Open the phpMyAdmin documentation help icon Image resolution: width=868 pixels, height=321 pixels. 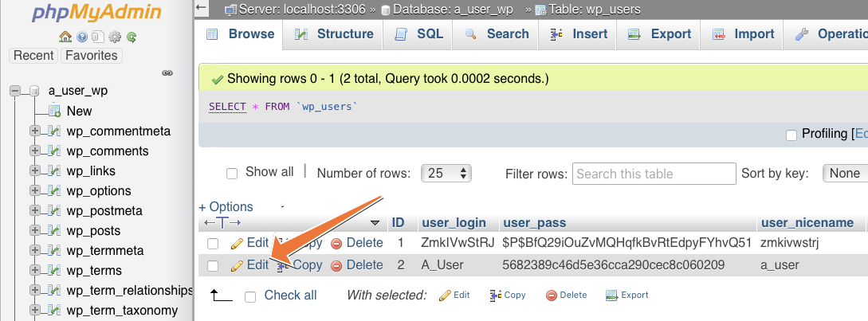[82, 37]
